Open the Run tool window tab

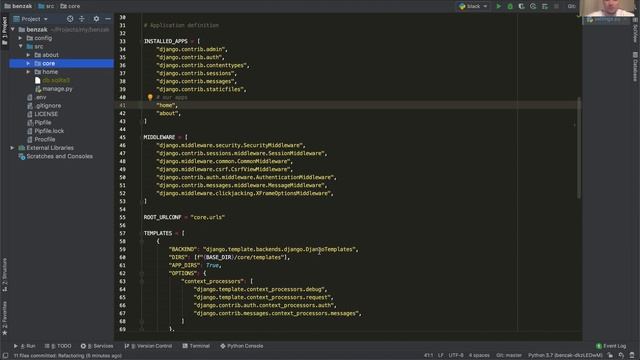[24, 346]
